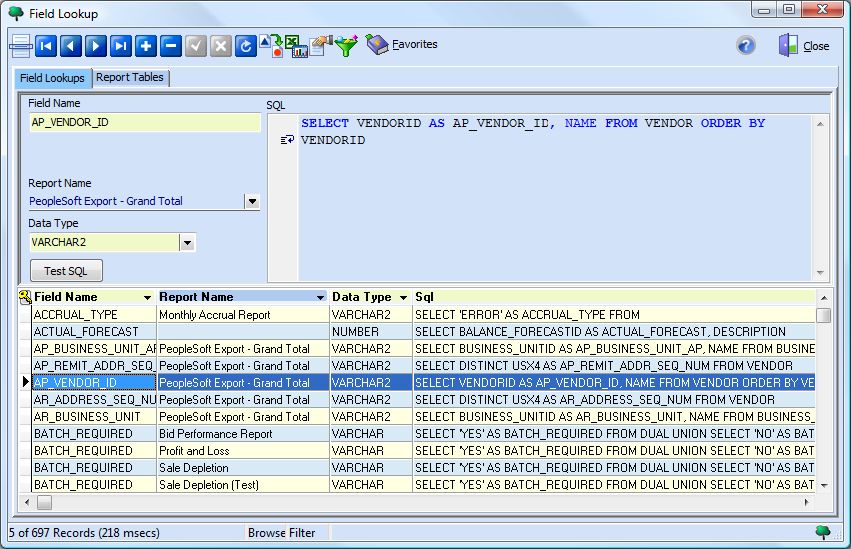Image resolution: width=851 pixels, height=549 pixels.
Task: Go to the next record
Action: pyautogui.click(x=96, y=46)
